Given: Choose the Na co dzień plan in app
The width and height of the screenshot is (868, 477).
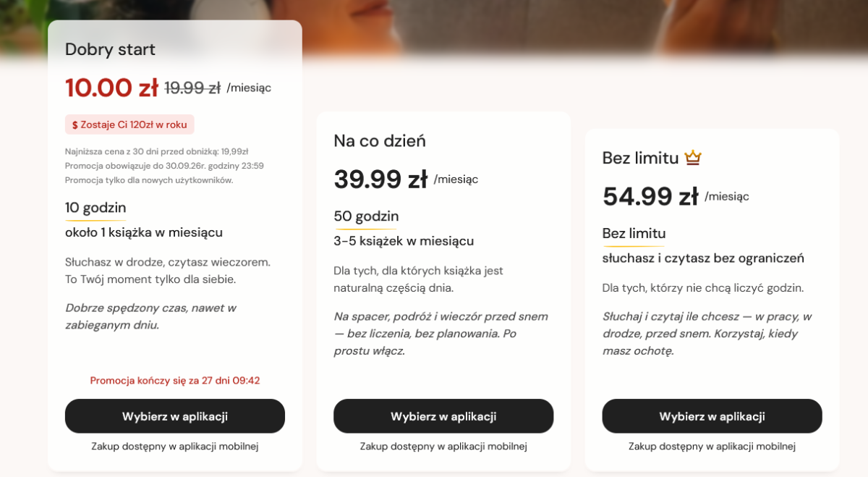Looking at the screenshot, I should [x=443, y=416].
